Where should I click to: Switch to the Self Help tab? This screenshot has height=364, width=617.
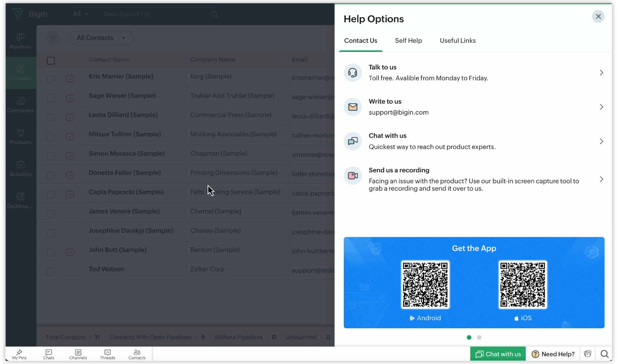tap(409, 41)
